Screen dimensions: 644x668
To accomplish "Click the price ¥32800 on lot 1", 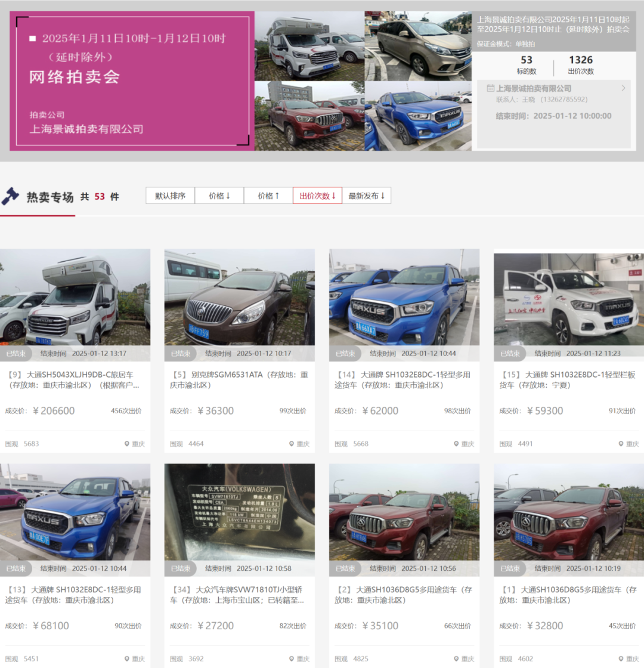I will [545, 626].
